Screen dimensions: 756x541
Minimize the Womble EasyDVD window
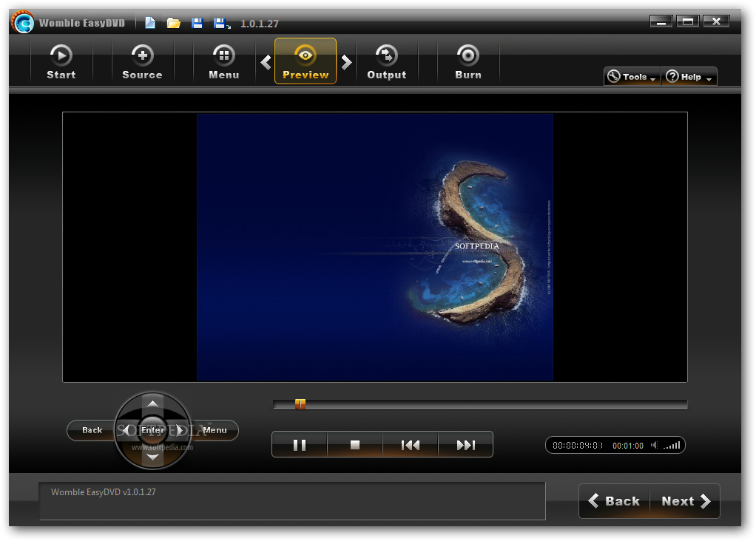661,21
